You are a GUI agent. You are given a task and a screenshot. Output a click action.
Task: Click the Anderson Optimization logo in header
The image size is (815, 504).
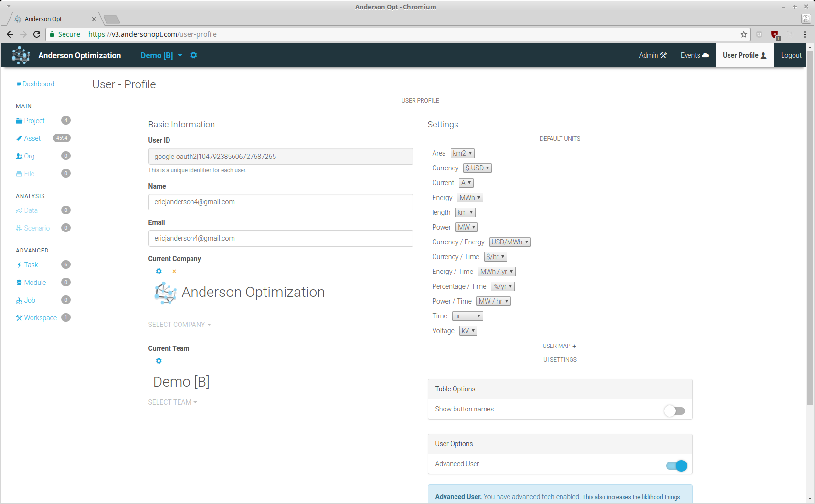point(21,55)
